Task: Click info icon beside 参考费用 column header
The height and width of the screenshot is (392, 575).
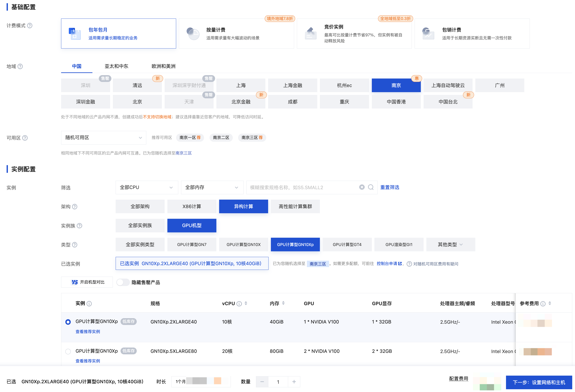Action: 543,304
